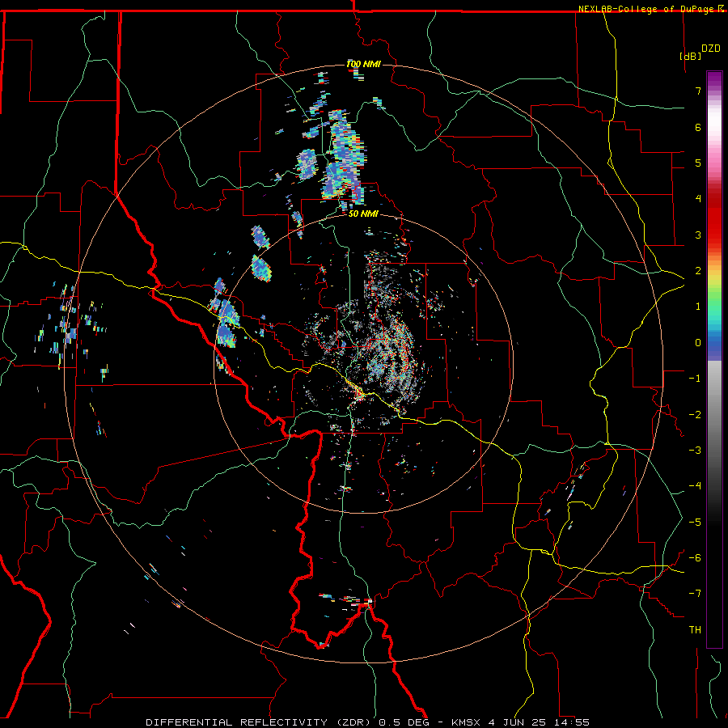Select the positive 3 dB scale label

(698, 235)
